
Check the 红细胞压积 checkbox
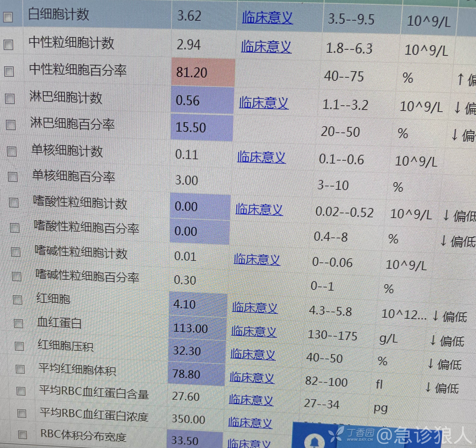pyautogui.click(x=19, y=346)
